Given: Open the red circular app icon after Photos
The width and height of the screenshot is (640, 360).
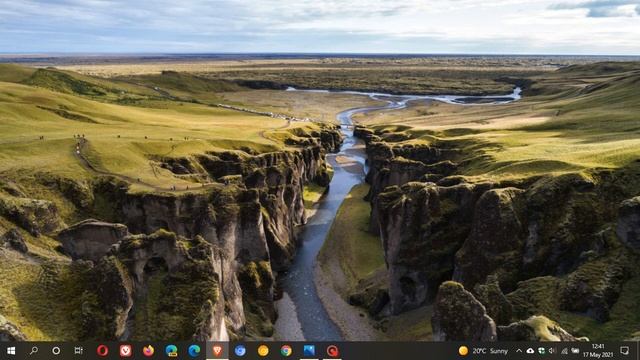Looking at the screenshot, I should tap(332, 351).
